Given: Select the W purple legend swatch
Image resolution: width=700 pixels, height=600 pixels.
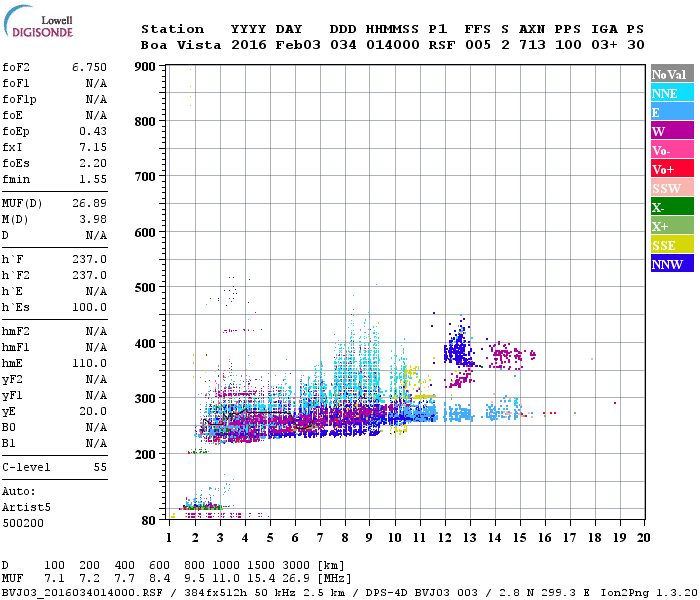Looking at the screenshot, I should (672, 131).
